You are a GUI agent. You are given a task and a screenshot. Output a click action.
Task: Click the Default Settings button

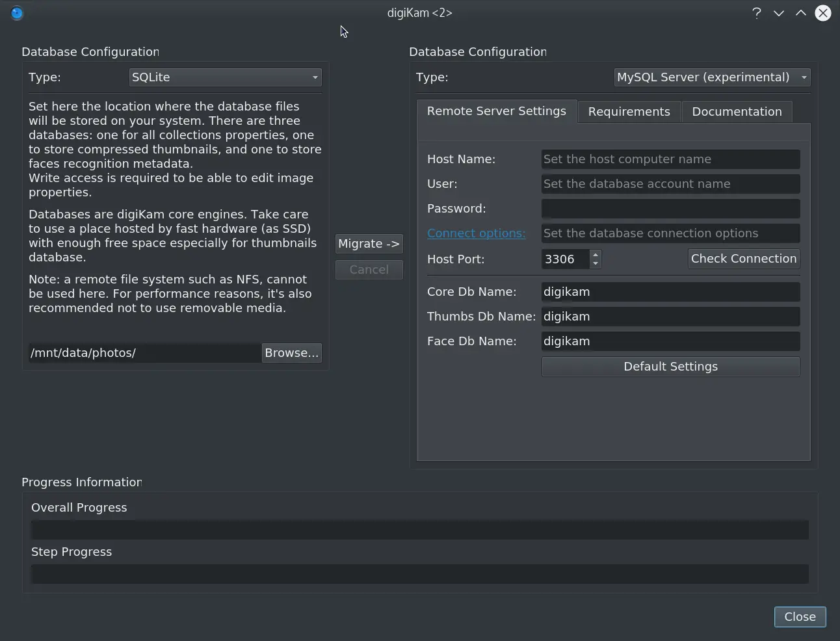click(x=670, y=367)
